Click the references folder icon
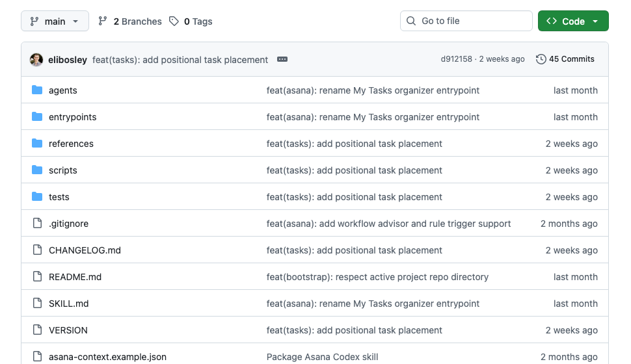The height and width of the screenshot is (364, 631). coord(37,143)
